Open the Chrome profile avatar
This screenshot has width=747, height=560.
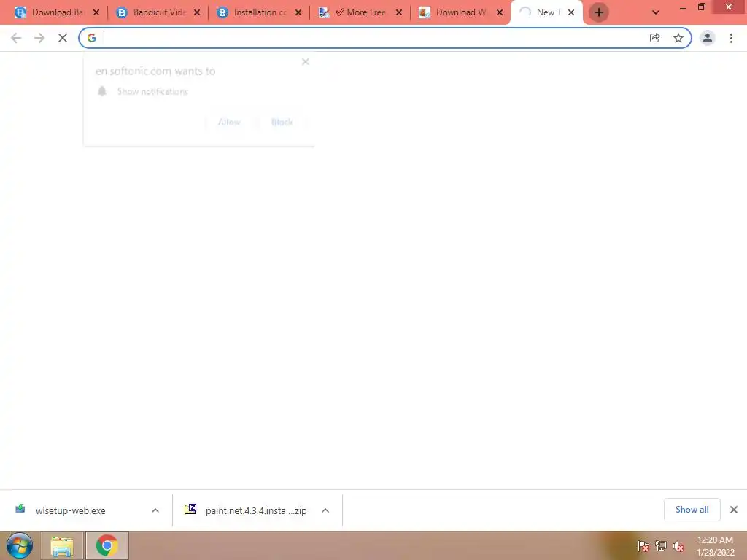click(708, 38)
